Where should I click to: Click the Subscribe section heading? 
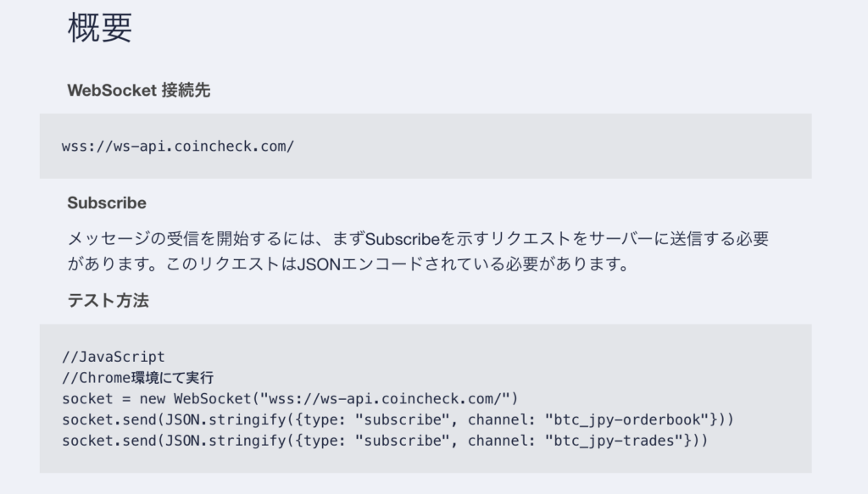107,203
